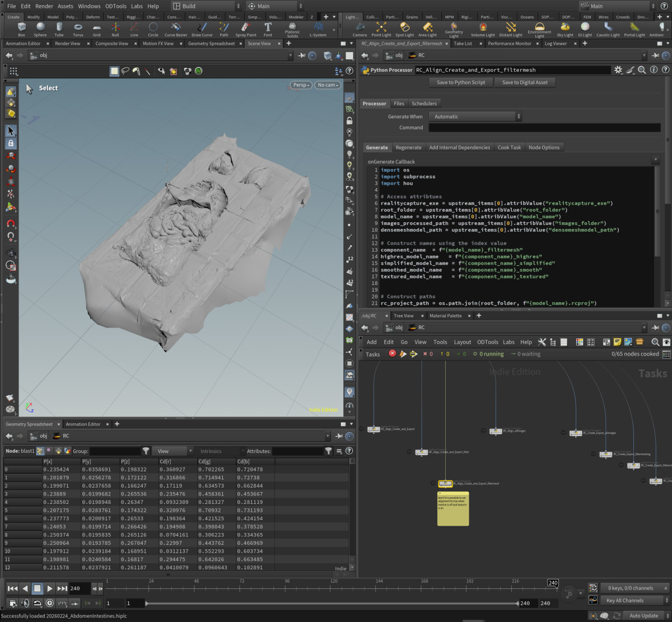Add an Area Light from the shelf

[x=427, y=29]
